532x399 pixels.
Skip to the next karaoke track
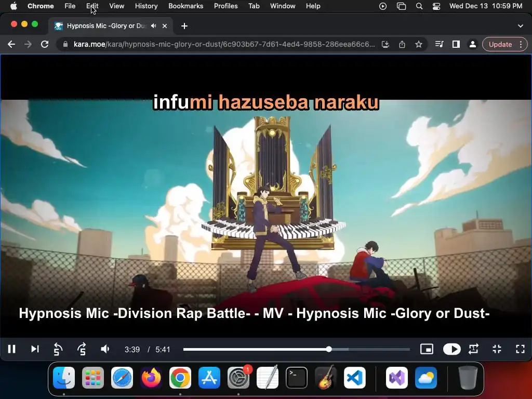coord(35,349)
